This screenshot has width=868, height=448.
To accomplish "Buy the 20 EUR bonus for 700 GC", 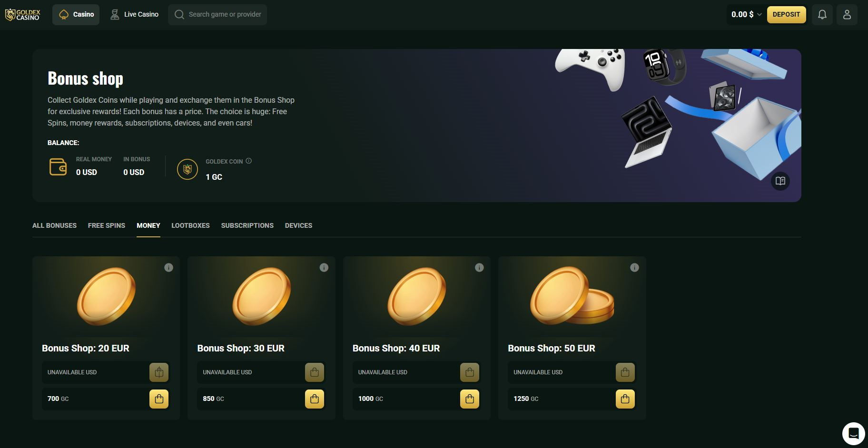I will (159, 399).
